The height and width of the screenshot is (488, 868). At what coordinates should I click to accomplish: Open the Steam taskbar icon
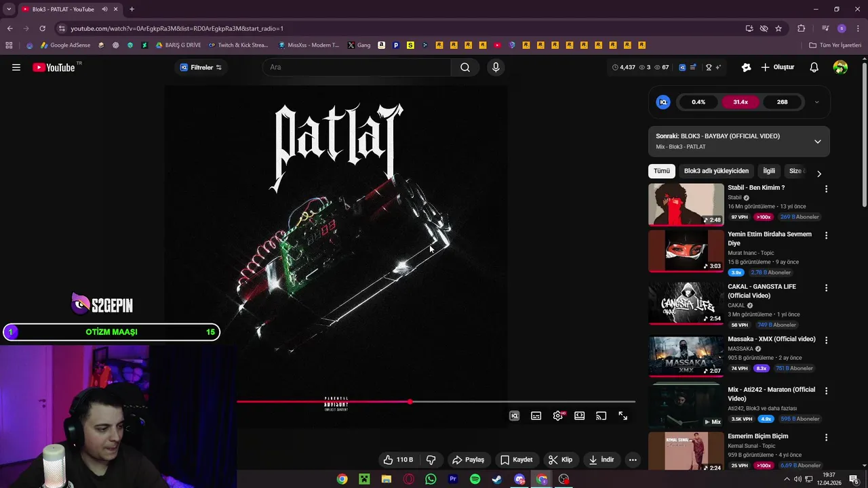click(497, 479)
